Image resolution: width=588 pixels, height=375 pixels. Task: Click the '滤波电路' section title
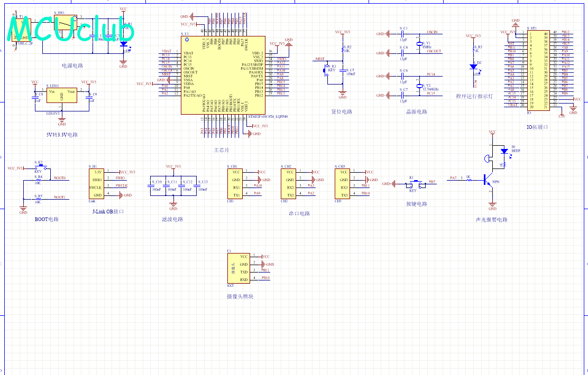click(172, 219)
